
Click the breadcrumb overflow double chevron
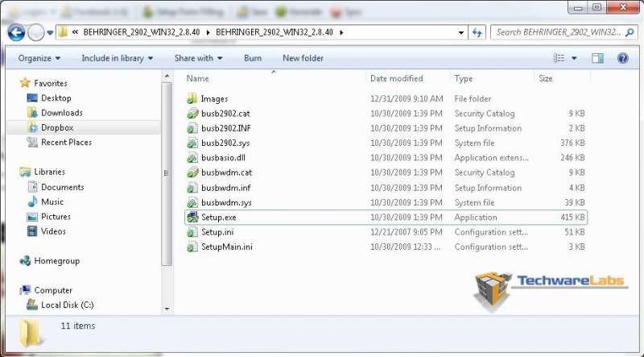(75, 32)
